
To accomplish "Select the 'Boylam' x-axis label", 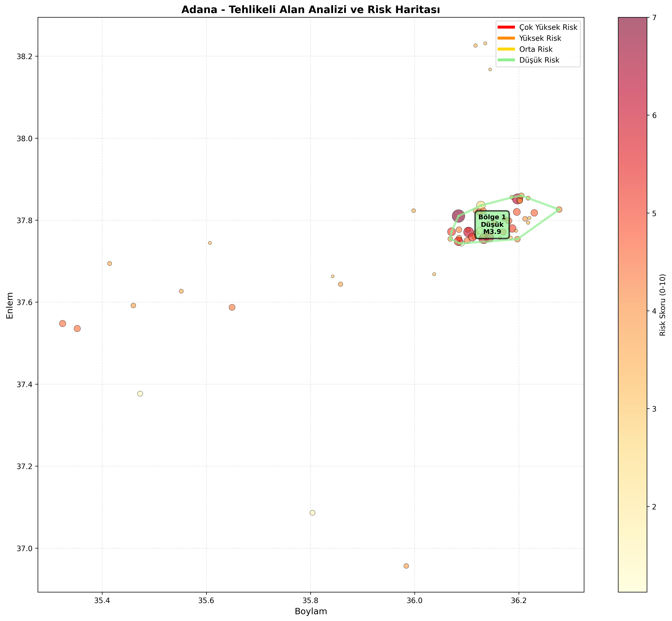I will click(310, 611).
